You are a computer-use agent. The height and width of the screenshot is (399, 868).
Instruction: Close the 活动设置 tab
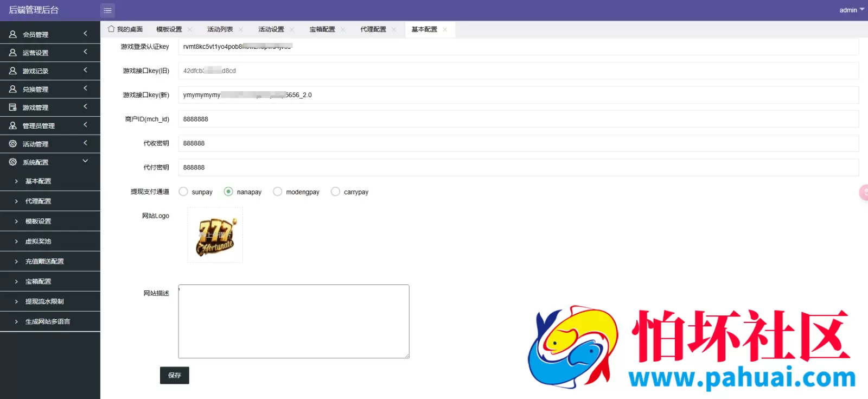pyautogui.click(x=292, y=29)
